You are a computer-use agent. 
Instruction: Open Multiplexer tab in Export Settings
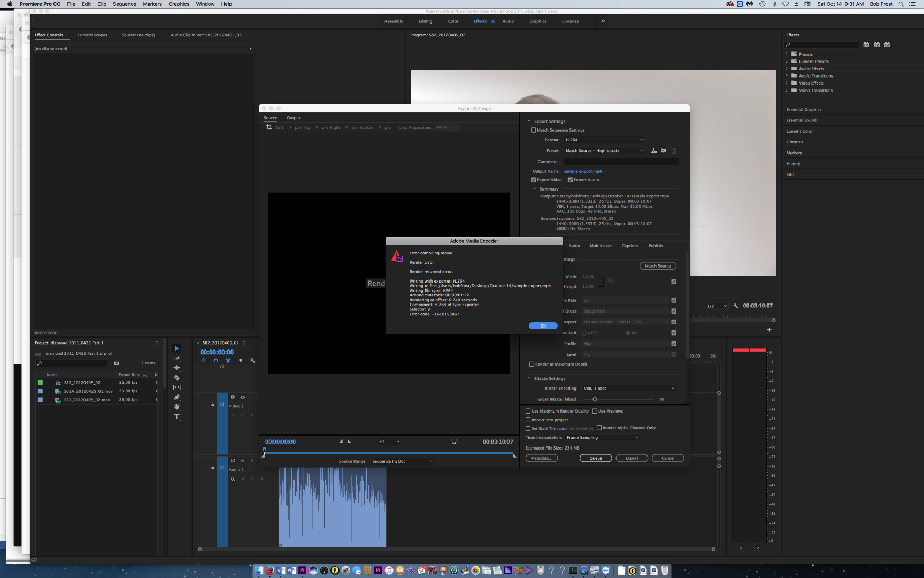tap(600, 246)
